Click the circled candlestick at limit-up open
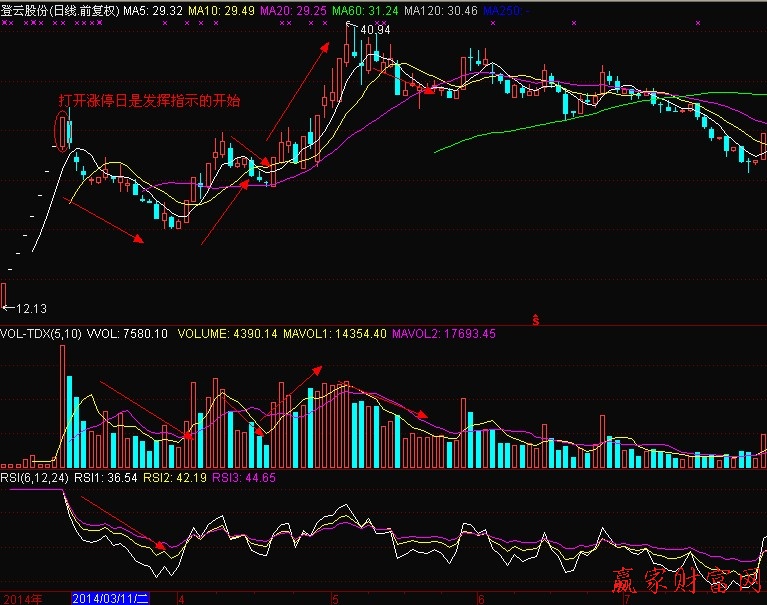This screenshot has height=605, width=767. [x=63, y=132]
